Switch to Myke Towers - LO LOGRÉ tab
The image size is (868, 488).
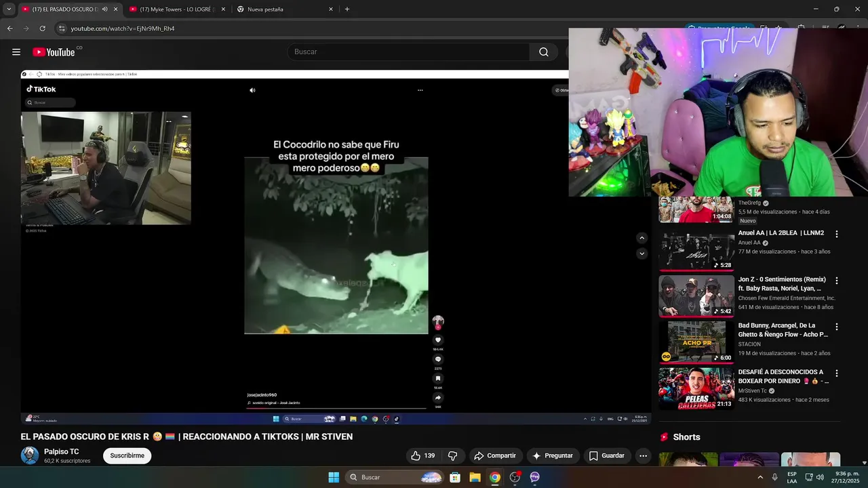point(176,9)
